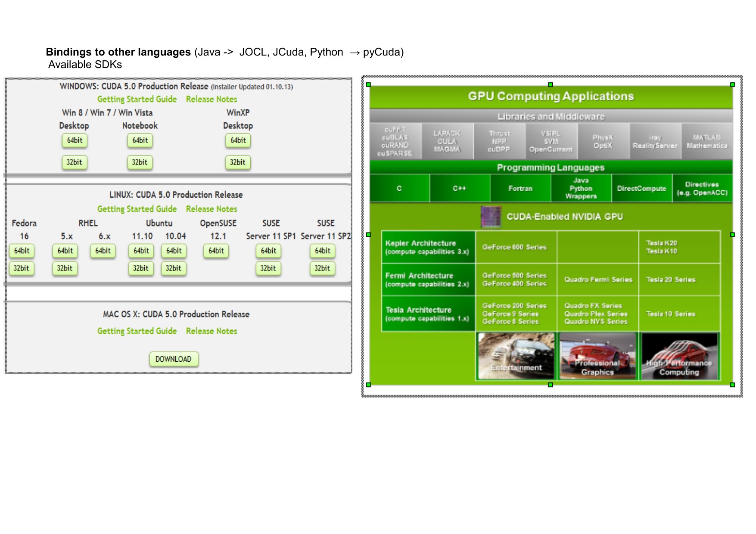Screen dimensions: 756x534
Task: Click the 64bit button under Windows Notebook
Action: coord(140,140)
